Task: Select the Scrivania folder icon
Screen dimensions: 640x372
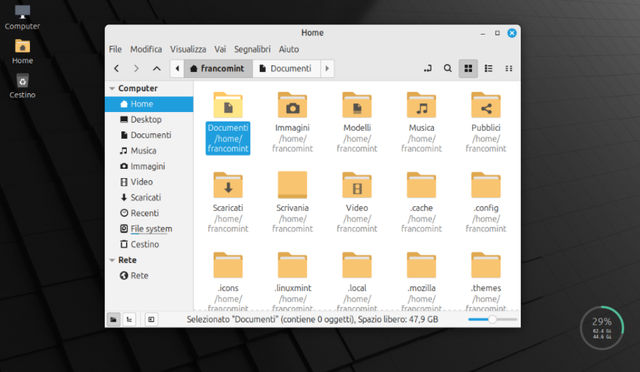Action: click(x=292, y=185)
